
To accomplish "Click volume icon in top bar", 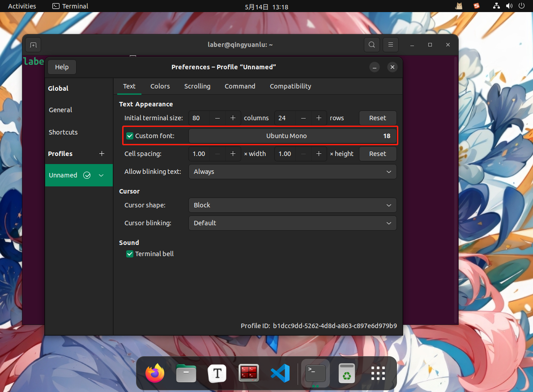I will pos(509,6).
